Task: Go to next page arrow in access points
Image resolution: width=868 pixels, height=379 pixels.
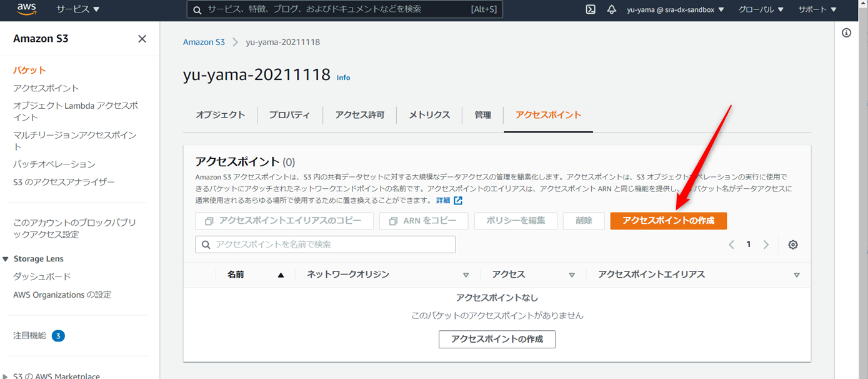Action: pos(766,245)
